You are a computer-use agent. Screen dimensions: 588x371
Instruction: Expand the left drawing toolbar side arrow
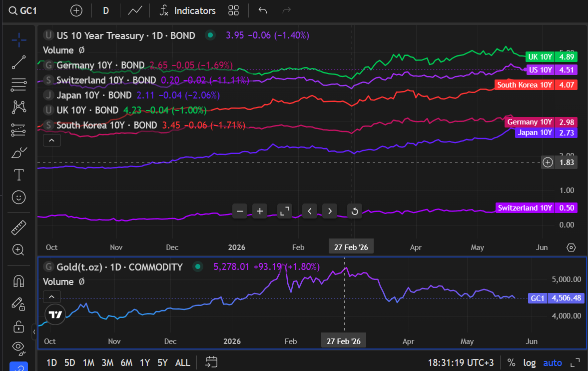tap(34, 331)
